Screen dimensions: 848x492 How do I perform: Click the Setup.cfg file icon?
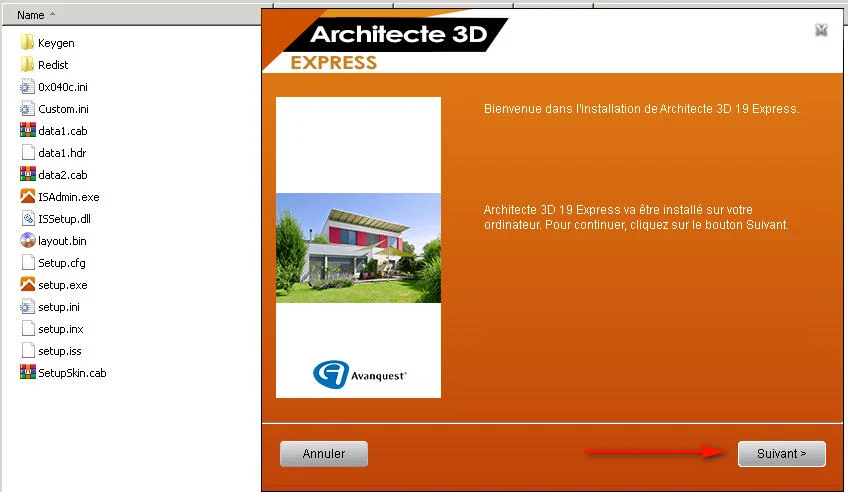point(28,263)
